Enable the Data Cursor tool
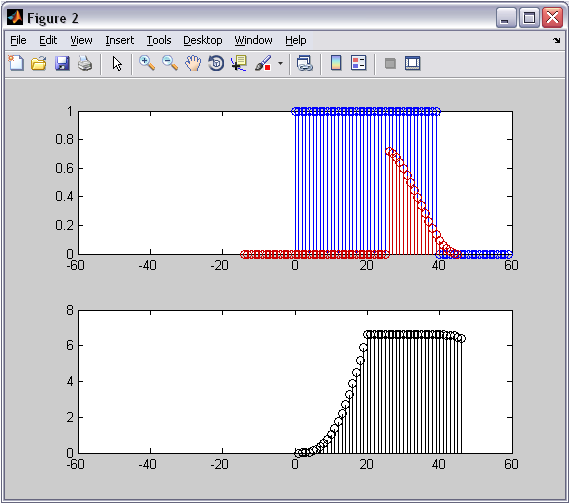Viewport: 570px width, 504px height. click(239, 63)
